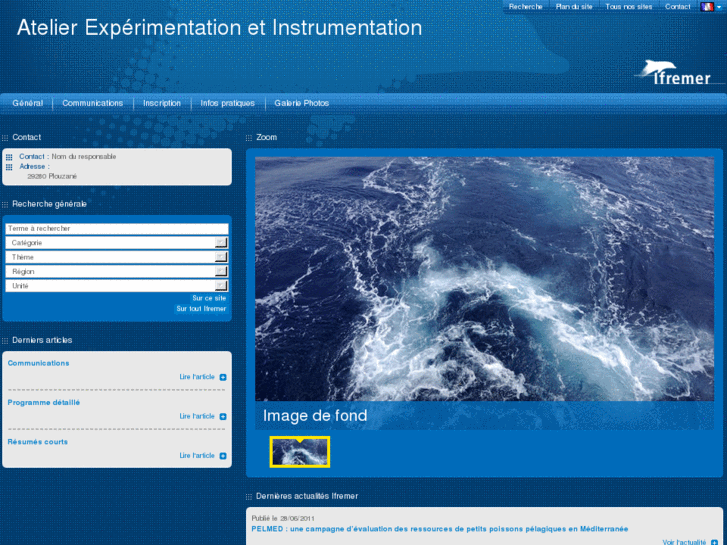Click Tous nos sites link

629,6
